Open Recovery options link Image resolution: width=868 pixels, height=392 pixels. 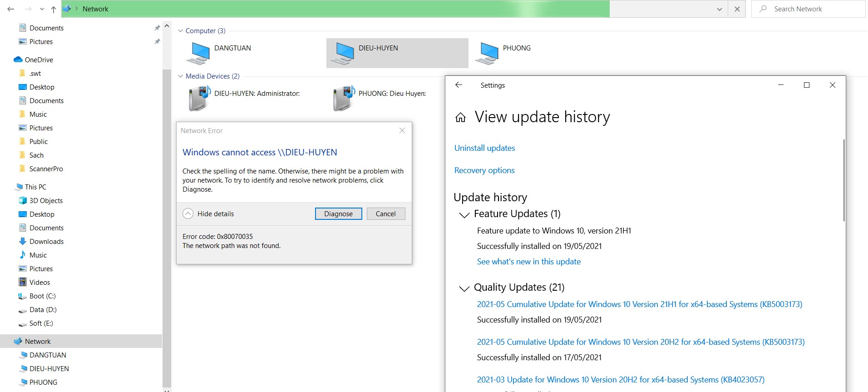(484, 170)
